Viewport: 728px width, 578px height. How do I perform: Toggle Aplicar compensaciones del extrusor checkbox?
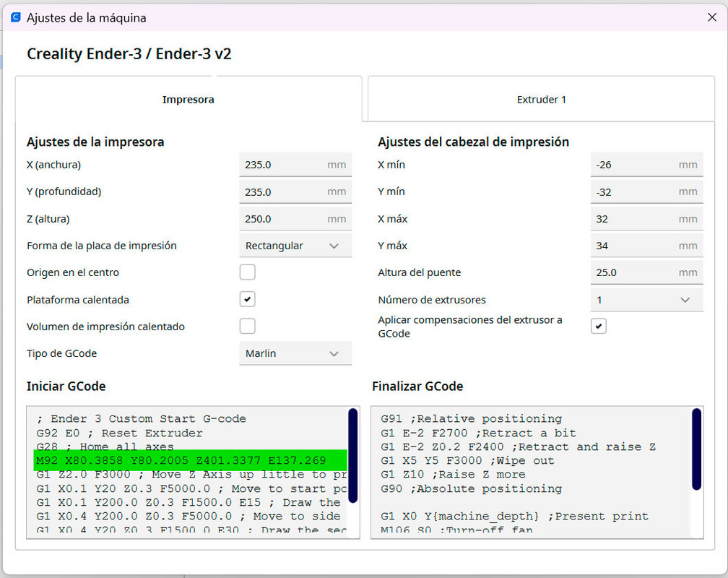coord(599,326)
